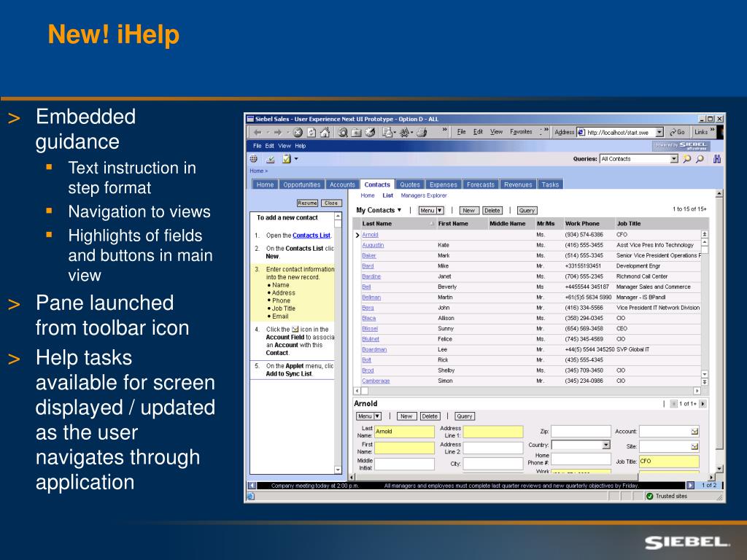The width and height of the screenshot is (747, 560).
Task: Click the Home breadcrumb link
Action: (257, 171)
